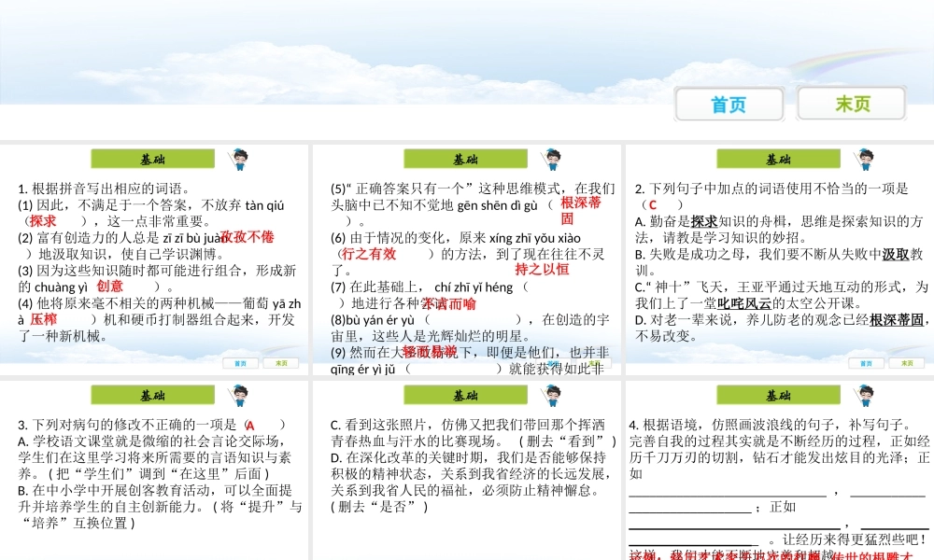Open the slide '1. 根据拼音写出相应的词语'

coord(154,259)
